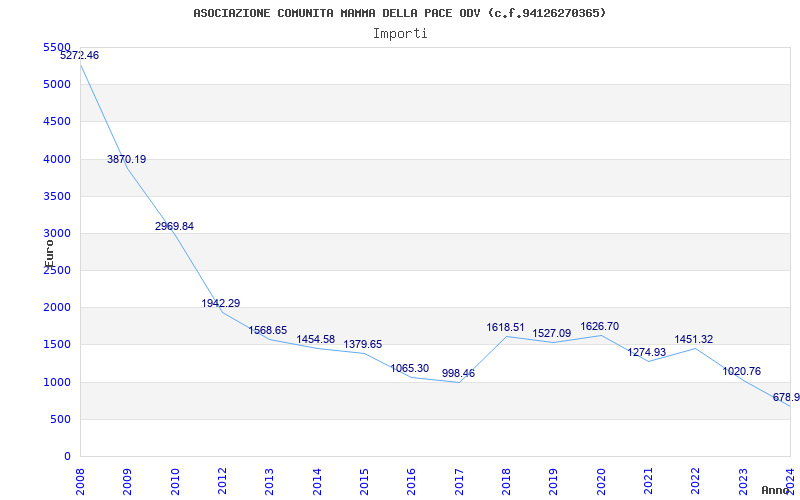Click the x-axis year 2014

[x=317, y=482]
